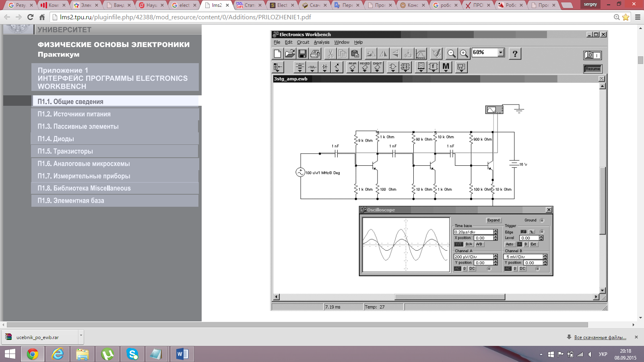Open the Transistors parts bin icon

(337, 67)
